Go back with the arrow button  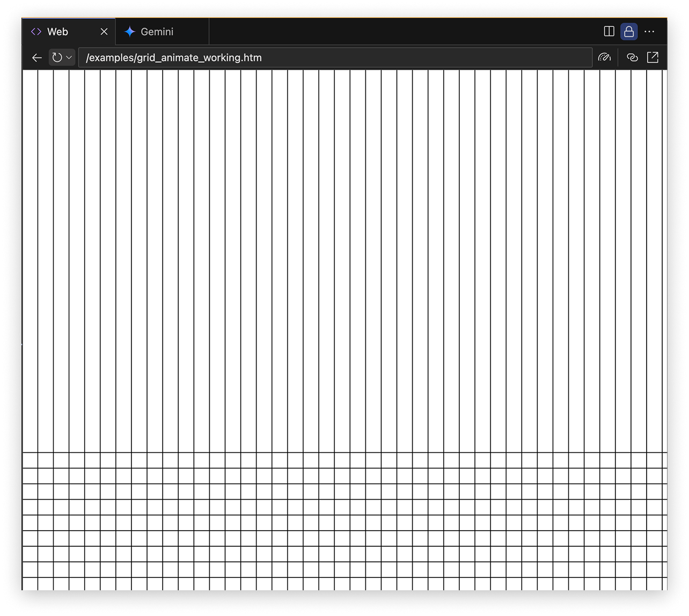[36, 57]
